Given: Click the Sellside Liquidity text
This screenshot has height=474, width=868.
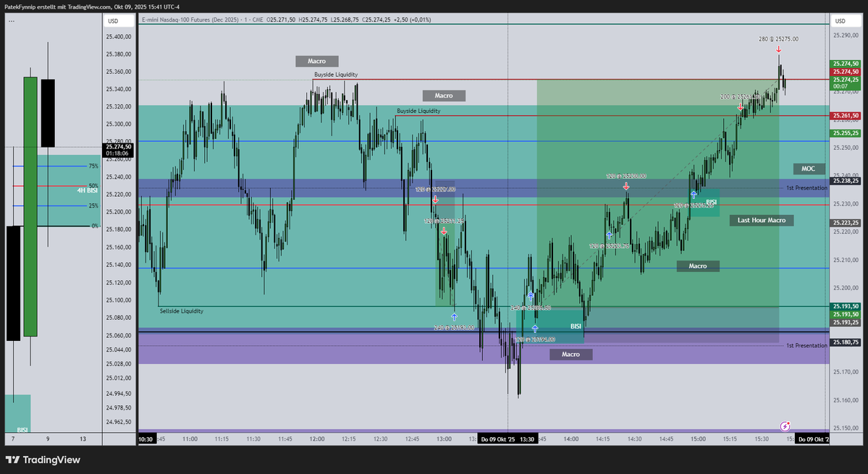Looking at the screenshot, I should 182,311.
